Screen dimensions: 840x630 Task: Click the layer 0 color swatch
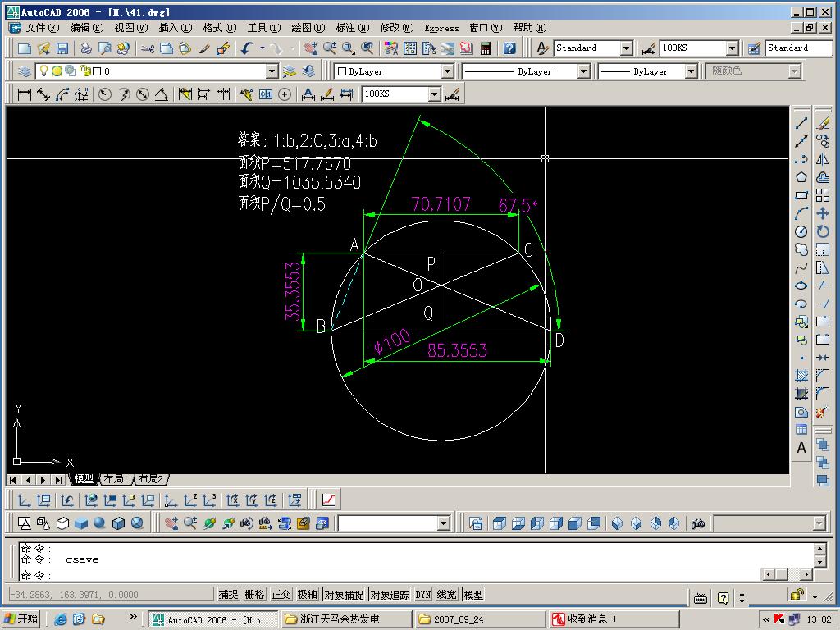(97, 71)
